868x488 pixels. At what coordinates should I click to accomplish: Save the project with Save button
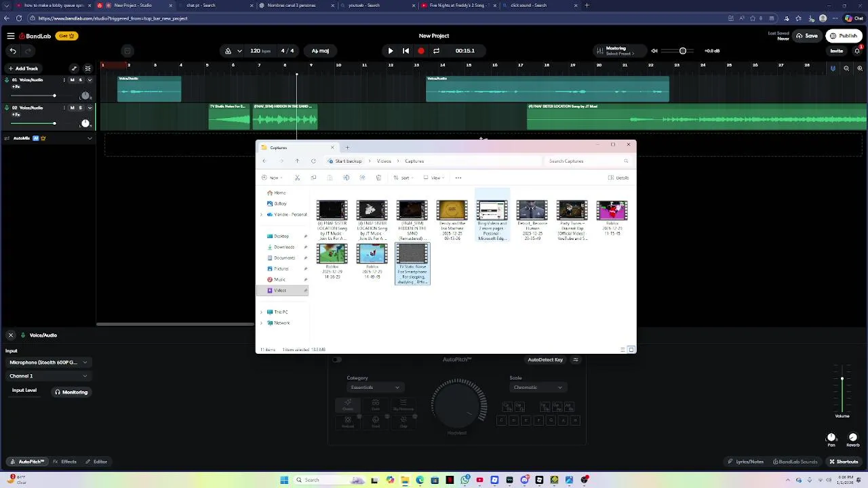point(806,36)
